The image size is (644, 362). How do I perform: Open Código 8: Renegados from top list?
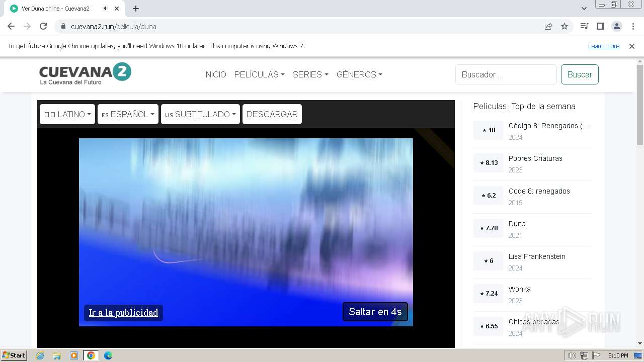548,126
